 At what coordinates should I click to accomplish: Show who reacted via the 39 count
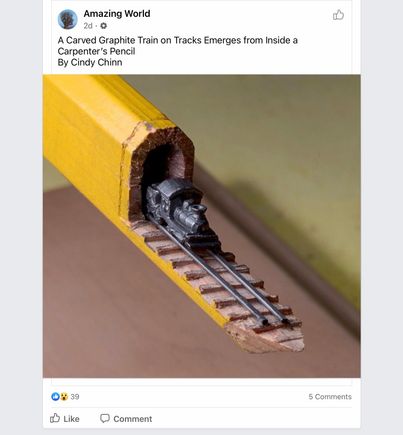75,397
